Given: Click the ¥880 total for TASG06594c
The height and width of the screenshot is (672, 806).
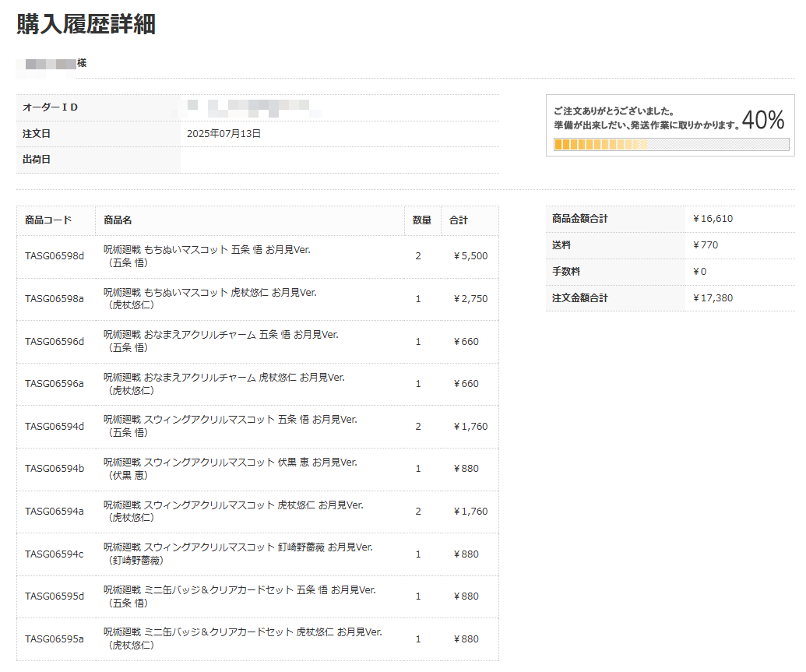Looking at the screenshot, I should click(466, 554).
